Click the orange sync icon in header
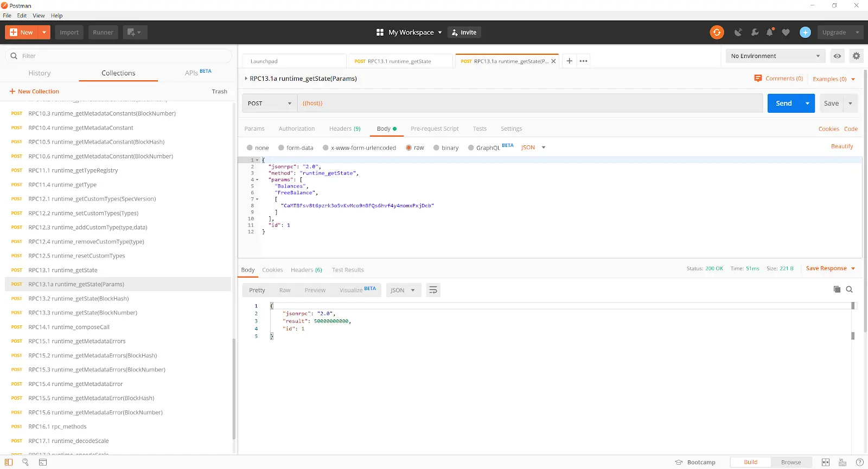 point(717,33)
